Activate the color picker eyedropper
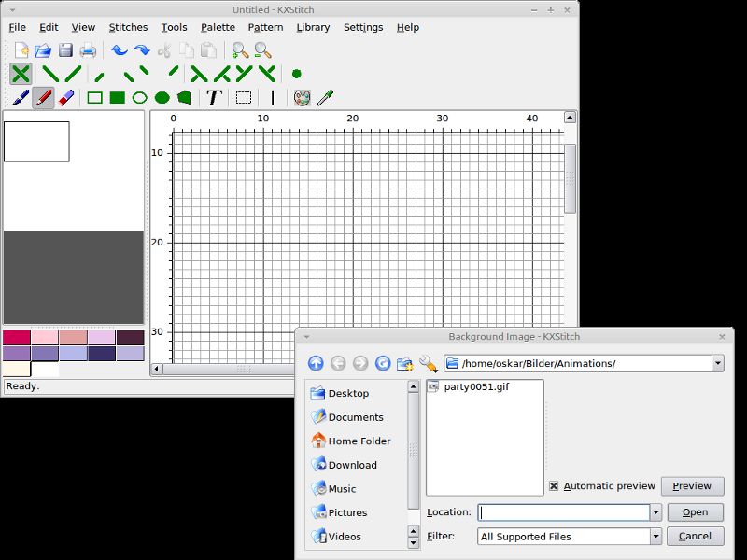 [325, 98]
